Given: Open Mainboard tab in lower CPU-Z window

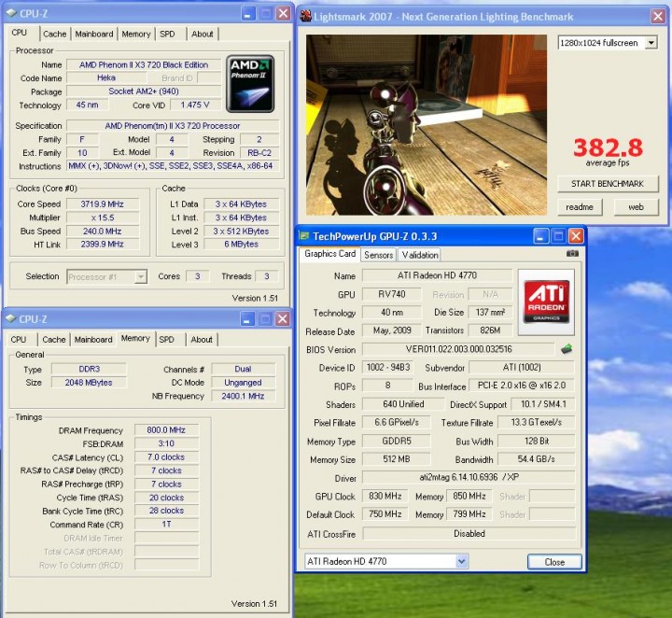Looking at the screenshot, I should pos(93,340).
